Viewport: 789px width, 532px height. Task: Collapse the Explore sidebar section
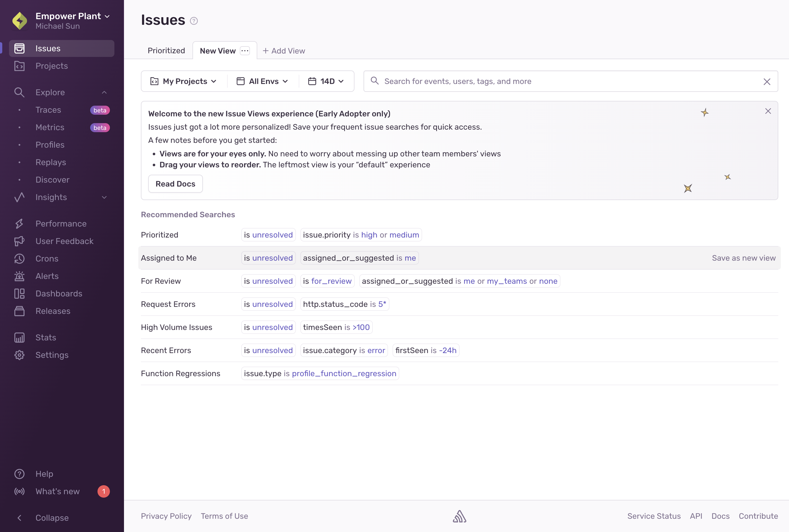pyautogui.click(x=104, y=92)
